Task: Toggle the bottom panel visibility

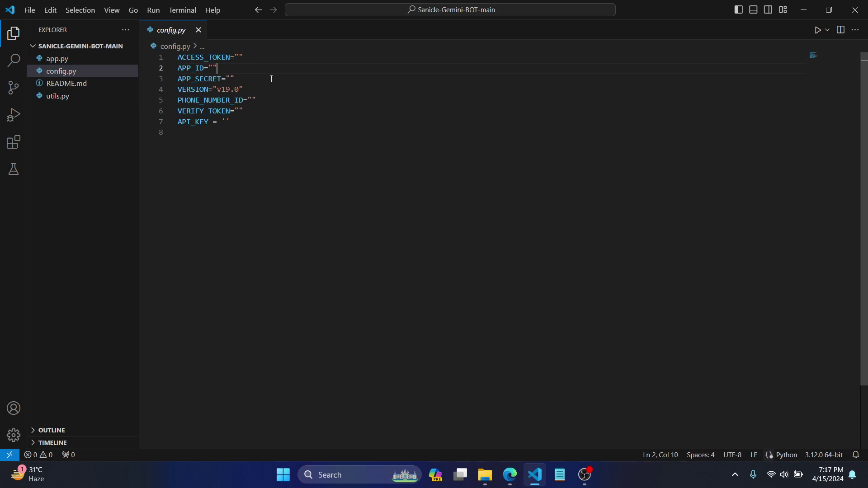Action: (753, 9)
